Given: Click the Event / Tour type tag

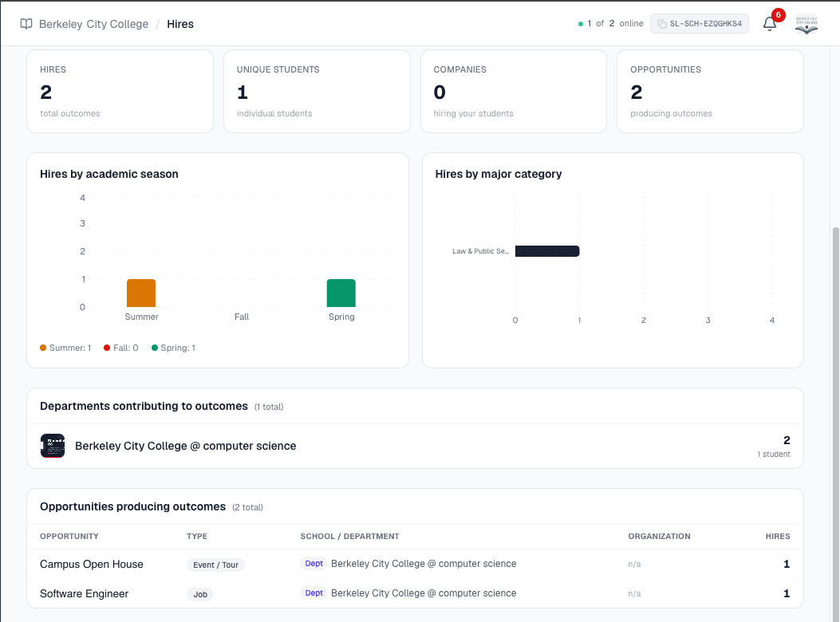Looking at the screenshot, I should click(x=215, y=565).
